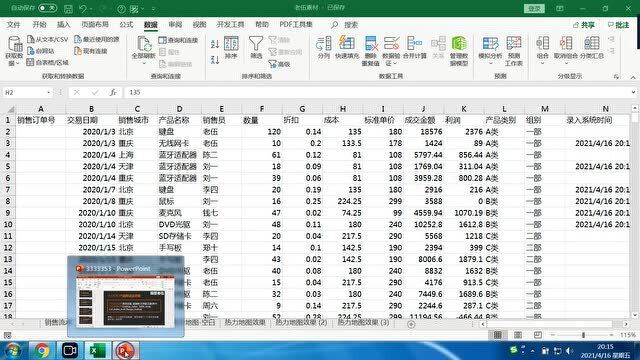Screen dimensions: 640x360
Task: Click the Select All corner triangle
Action: pos(10,109)
